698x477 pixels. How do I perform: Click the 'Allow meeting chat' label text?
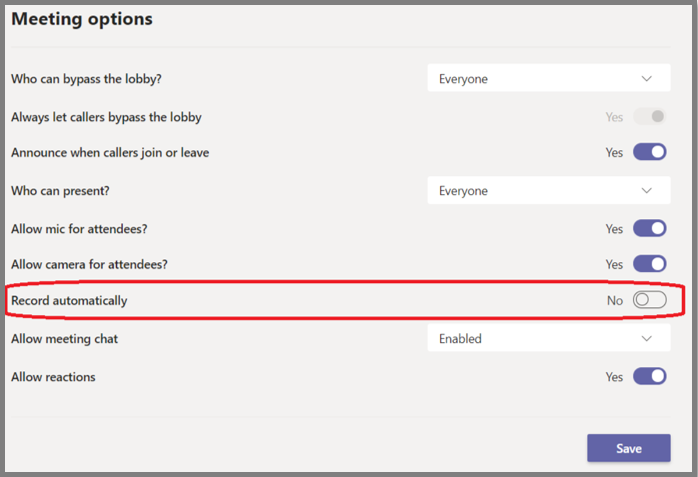coord(64,339)
